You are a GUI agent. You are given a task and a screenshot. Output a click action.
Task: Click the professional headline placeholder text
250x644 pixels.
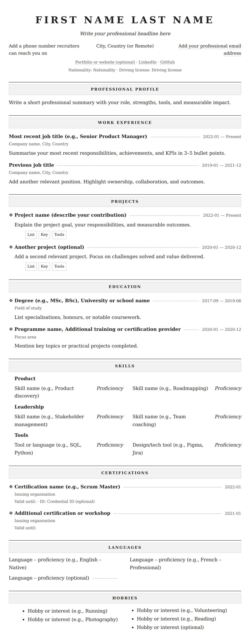point(125,34)
